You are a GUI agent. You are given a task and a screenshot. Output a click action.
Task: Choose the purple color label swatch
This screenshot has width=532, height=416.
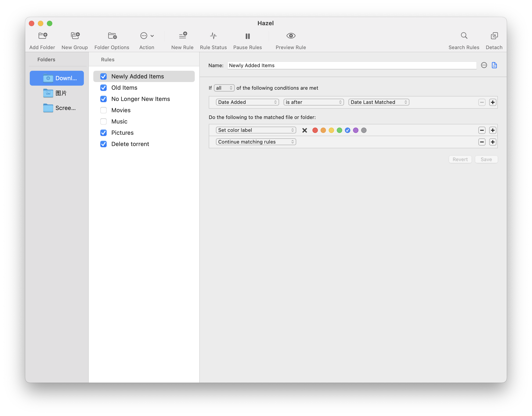[x=355, y=130]
